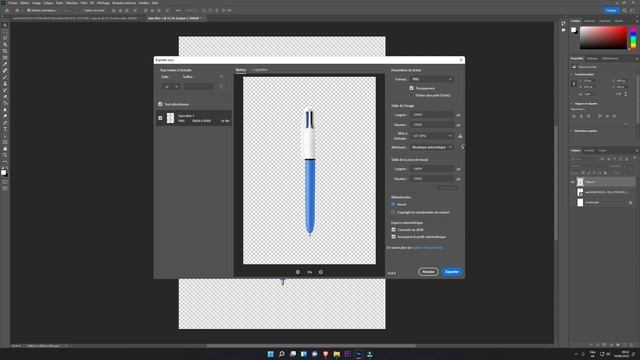Open the 1x Taille scale dropdown
640x360 pixels.
pos(170,87)
